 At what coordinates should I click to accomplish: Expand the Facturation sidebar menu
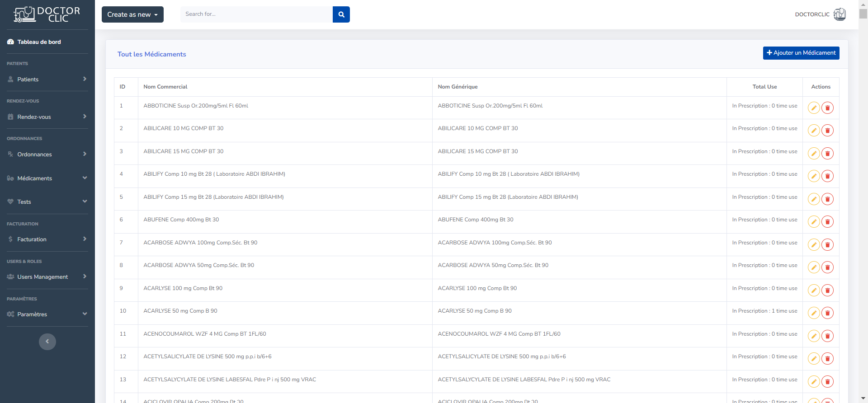[x=47, y=239]
